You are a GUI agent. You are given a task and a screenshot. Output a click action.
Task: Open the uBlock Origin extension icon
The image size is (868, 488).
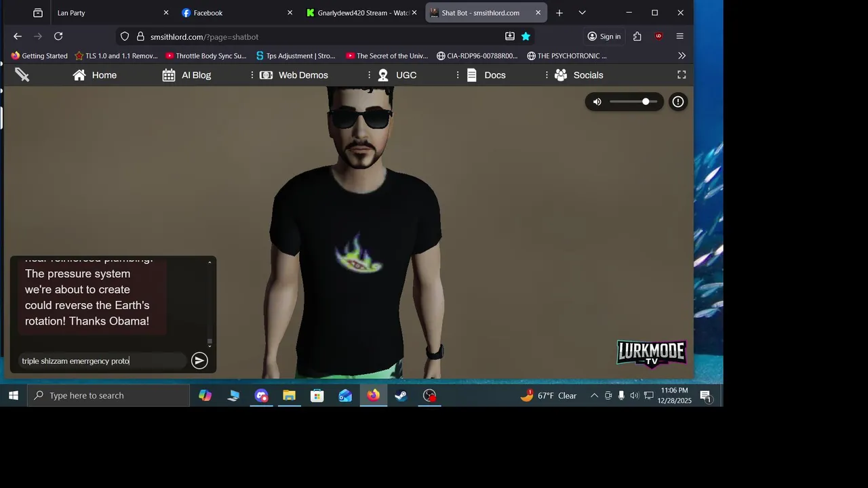pyautogui.click(x=658, y=37)
